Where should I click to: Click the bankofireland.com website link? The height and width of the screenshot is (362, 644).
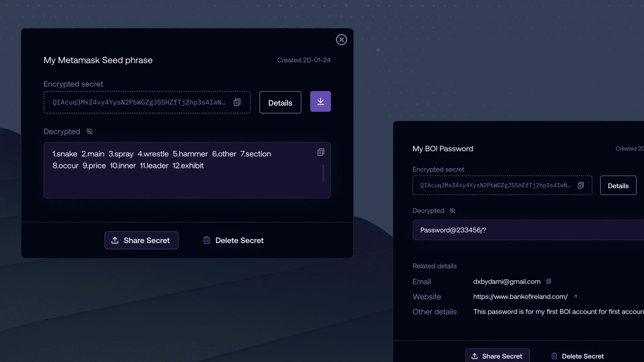(x=520, y=297)
